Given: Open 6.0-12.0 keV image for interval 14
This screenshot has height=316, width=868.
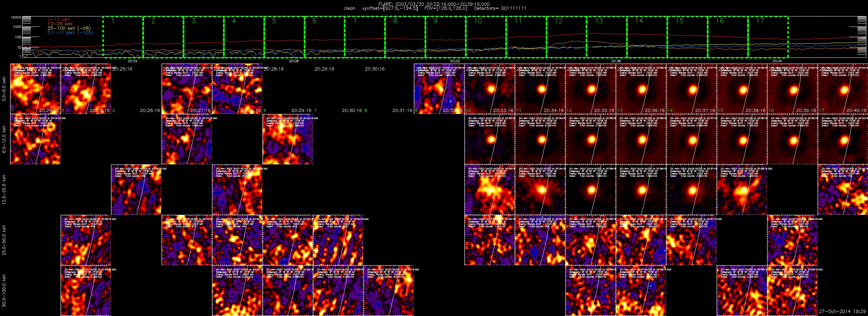Looking at the screenshot, I should coord(691,139).
